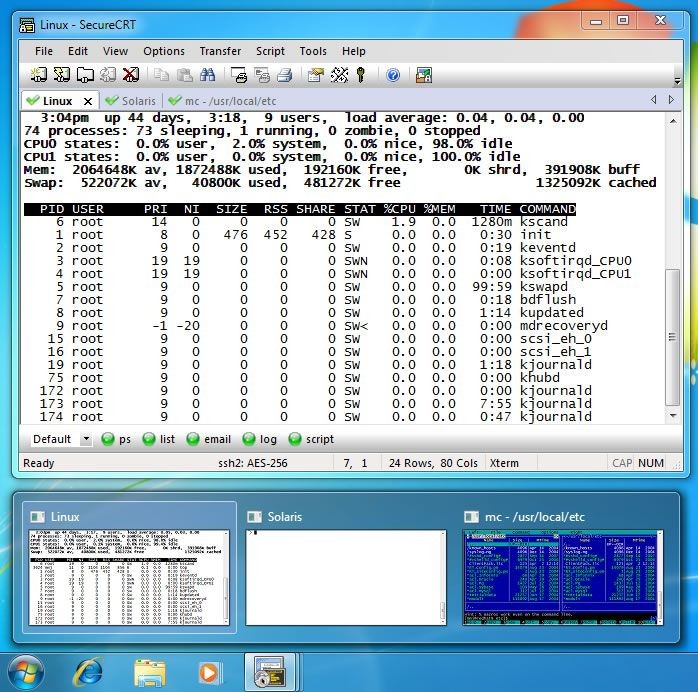
Task: Select the Solaris taskbar preview thumbnail
Action: tap(346, 577)
